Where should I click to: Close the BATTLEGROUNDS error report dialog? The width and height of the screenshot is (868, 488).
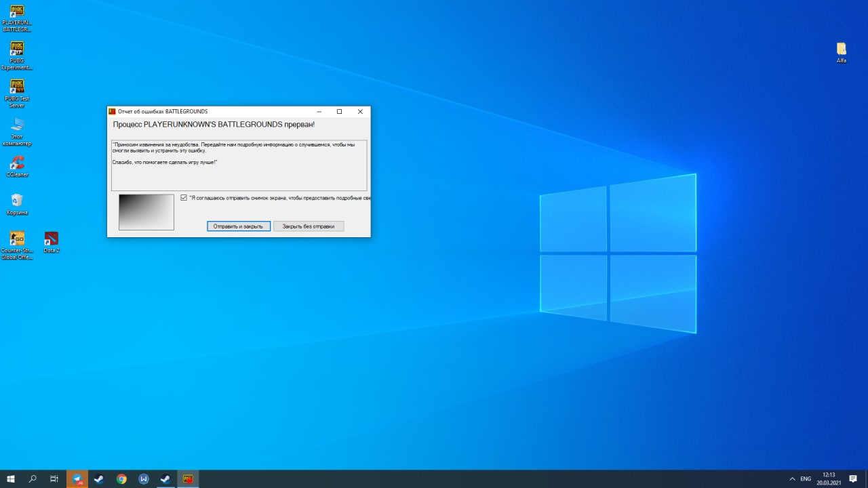click(360, 111)
